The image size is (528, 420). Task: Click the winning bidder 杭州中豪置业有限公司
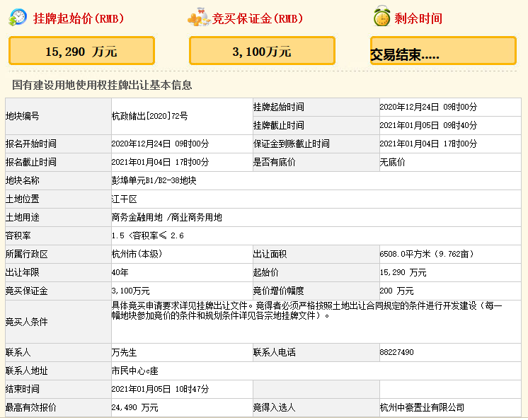coord(422,407)
